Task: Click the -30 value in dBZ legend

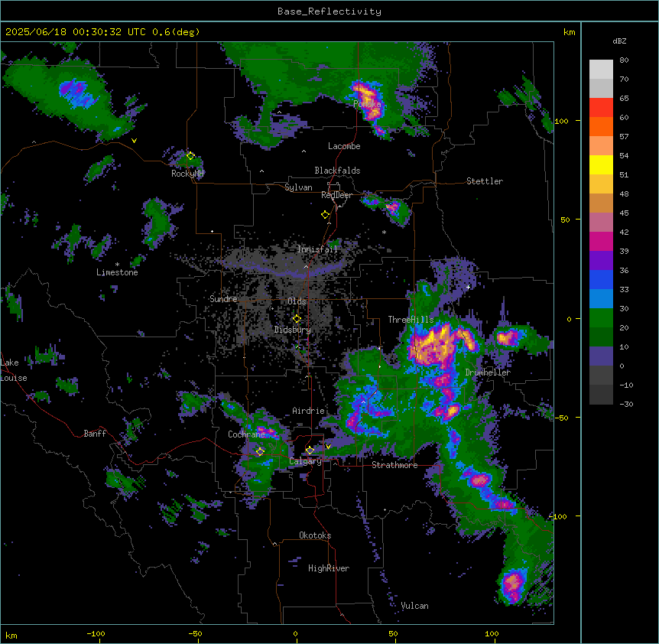Action: (x=626, y=405)
